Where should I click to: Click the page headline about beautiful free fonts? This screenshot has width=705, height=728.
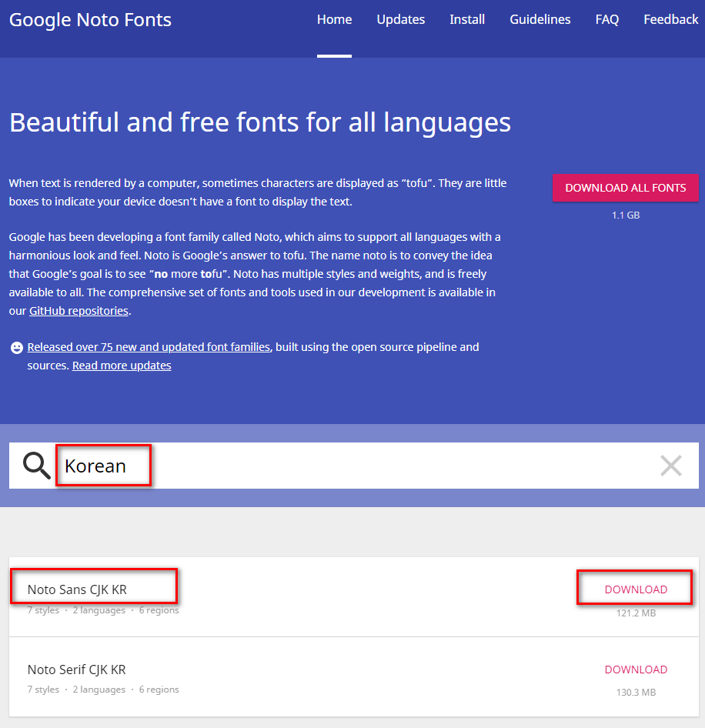(x=260, y=122)
